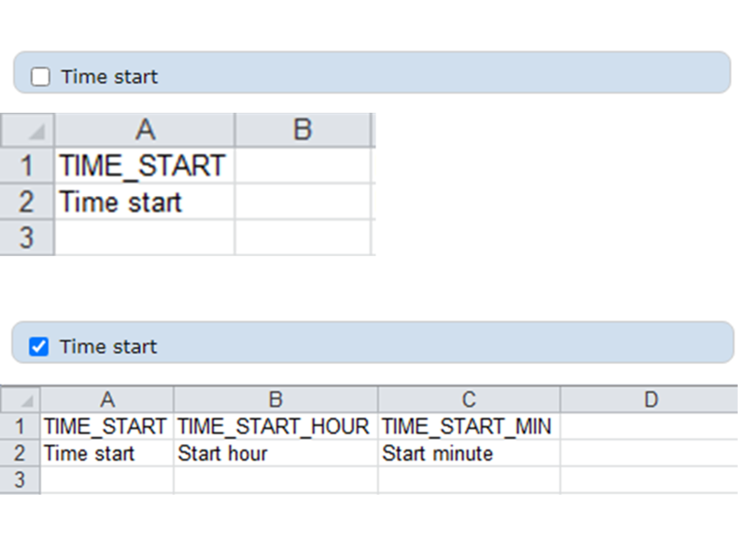747x560 pixels.
Task: Select row 2 header of the top grid
Action: tap(26, 203)
